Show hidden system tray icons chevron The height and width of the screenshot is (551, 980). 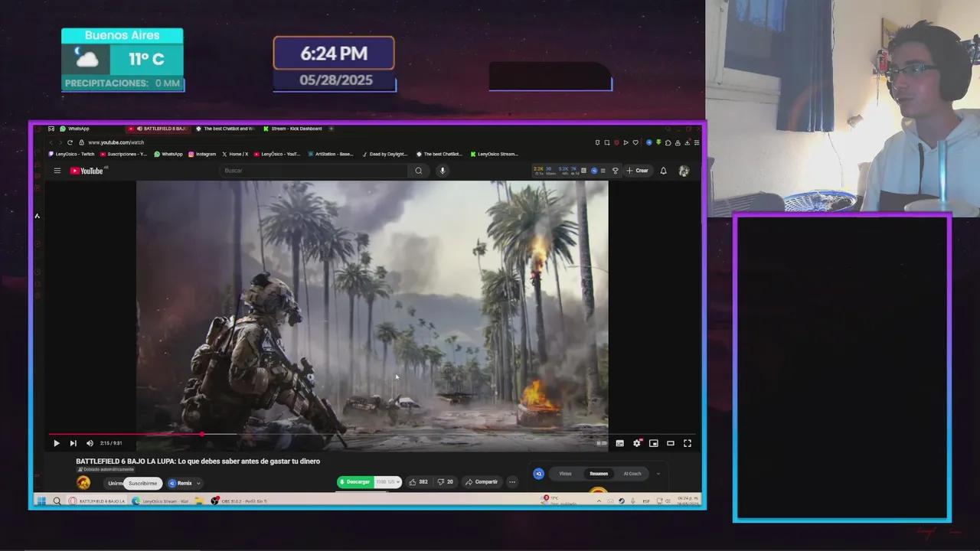pyautogui.click(x=599, y=501)
